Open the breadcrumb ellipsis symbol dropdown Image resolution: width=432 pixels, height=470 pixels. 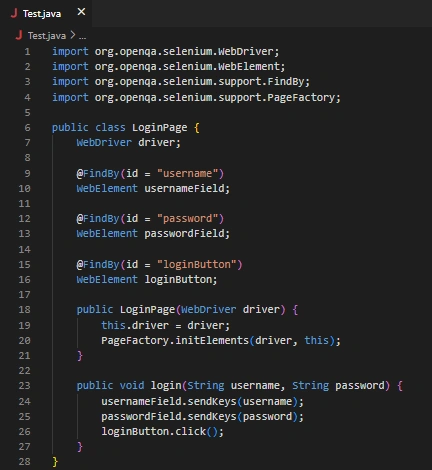click(82, 36)
